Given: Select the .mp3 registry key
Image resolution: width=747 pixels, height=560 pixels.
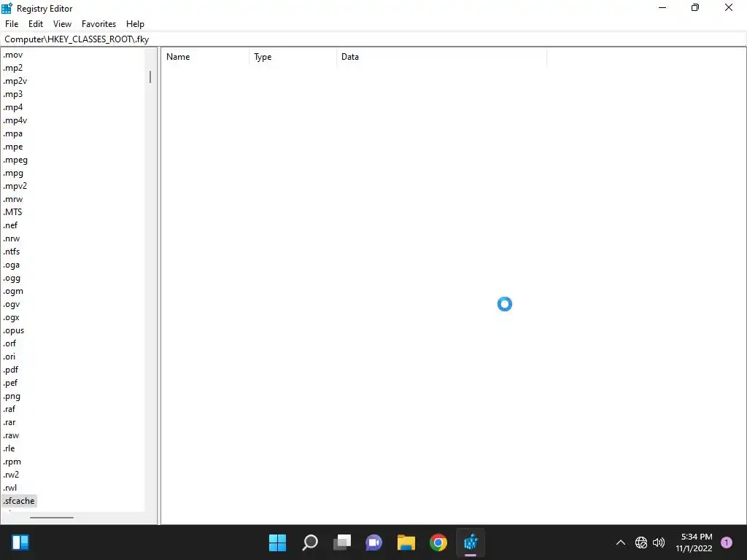Looking at the screenshot, I should [13, 94].
